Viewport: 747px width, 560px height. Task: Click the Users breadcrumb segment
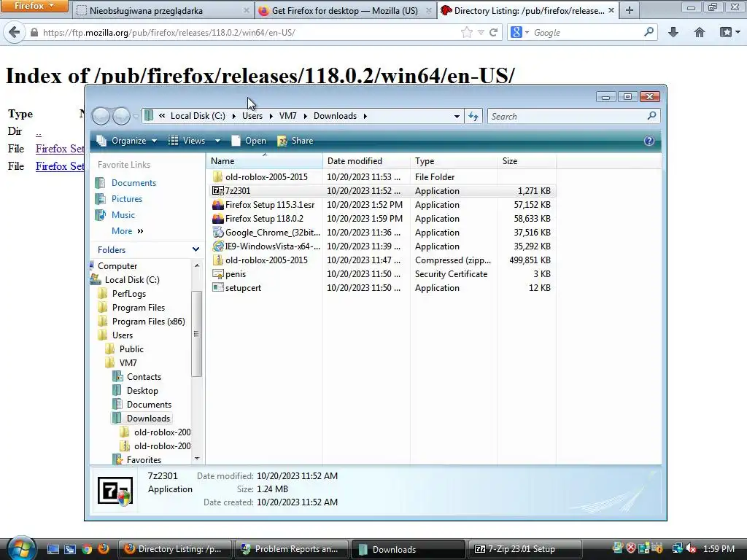click(252, 116)
